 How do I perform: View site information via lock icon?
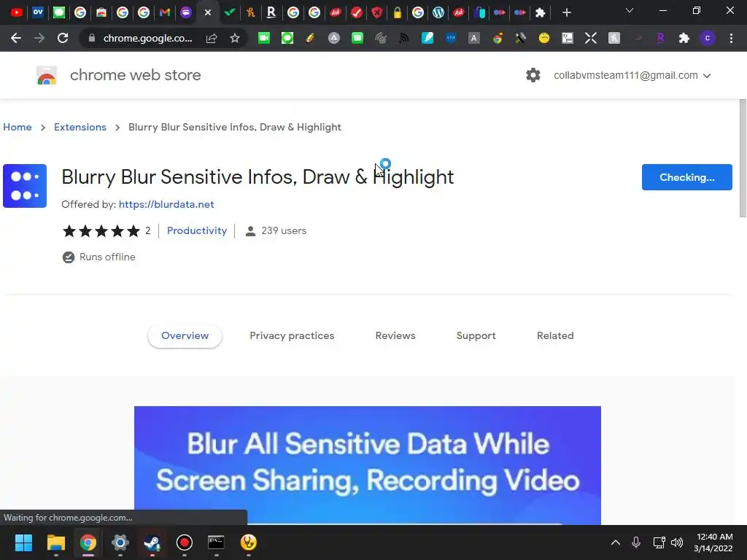[x=92, y=38]
